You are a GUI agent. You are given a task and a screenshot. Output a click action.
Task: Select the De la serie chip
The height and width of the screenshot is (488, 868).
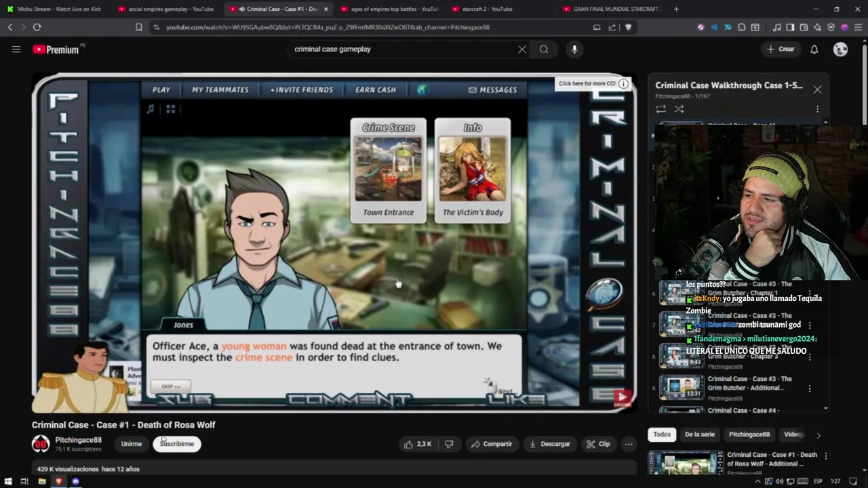[699, 434]
